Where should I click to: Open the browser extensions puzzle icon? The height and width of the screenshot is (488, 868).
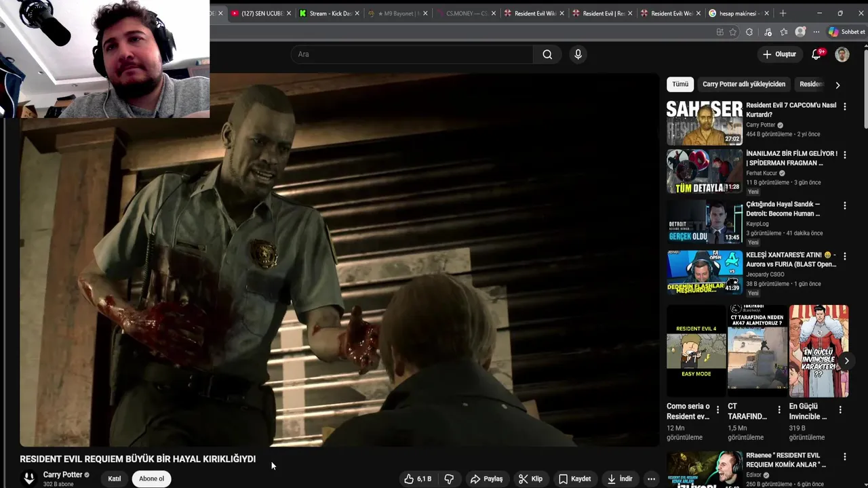click(x=749, y=32)
